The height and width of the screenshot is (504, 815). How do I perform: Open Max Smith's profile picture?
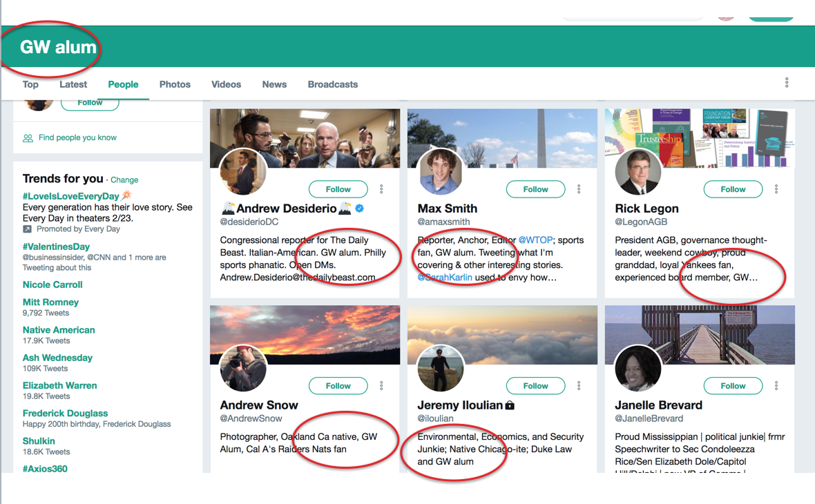[x=441, y=172]
